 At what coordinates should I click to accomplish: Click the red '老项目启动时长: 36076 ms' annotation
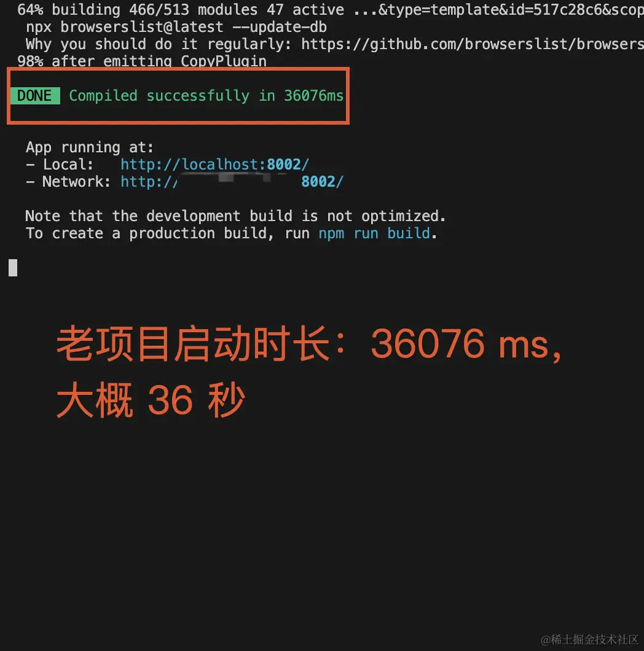308,343
